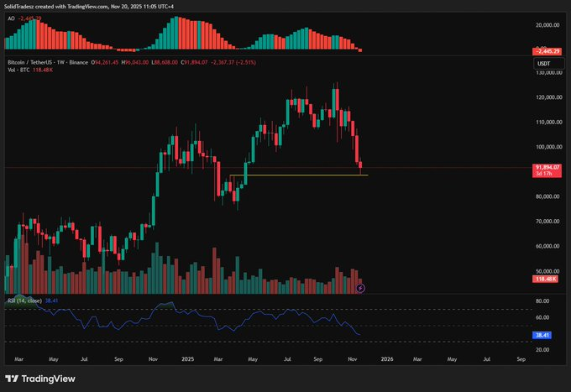
Task: Click the 100,000.00 price scale label
Action: pyautogui.click(x=549, y=147)
